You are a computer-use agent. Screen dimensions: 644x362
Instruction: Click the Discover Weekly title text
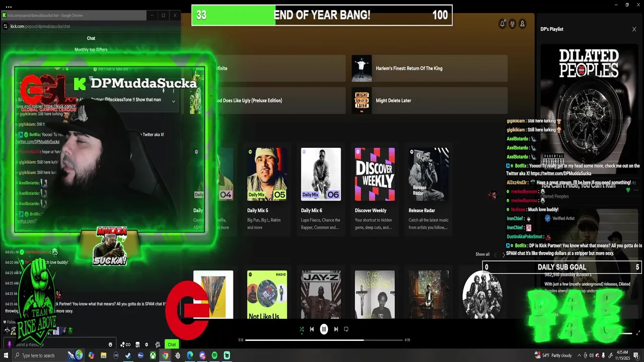370,211
